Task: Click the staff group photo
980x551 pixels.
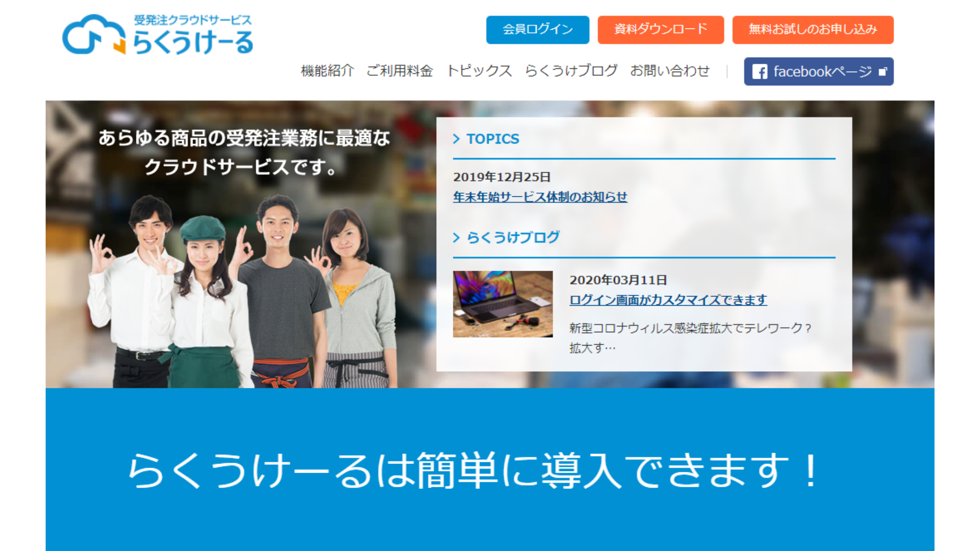Action: click(243, 291)
